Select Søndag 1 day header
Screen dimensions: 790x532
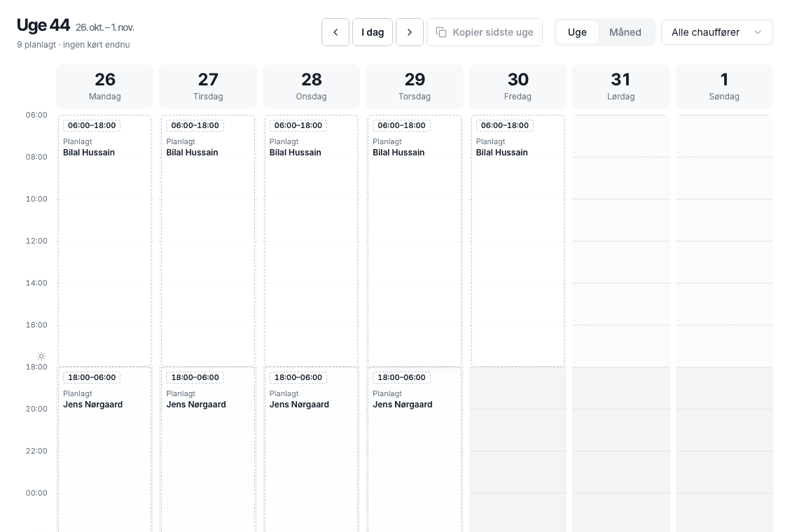pyautogui.click(x=724, y=86)
